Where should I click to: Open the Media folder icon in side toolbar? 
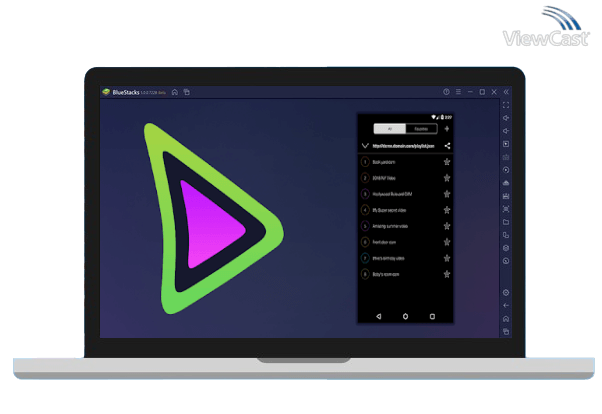click(506, 222)
